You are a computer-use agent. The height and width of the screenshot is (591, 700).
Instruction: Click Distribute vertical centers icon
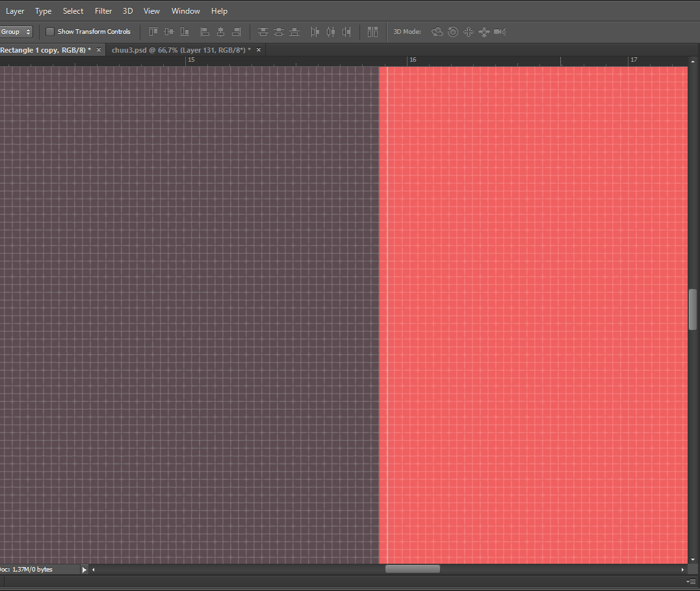[279, 32]
